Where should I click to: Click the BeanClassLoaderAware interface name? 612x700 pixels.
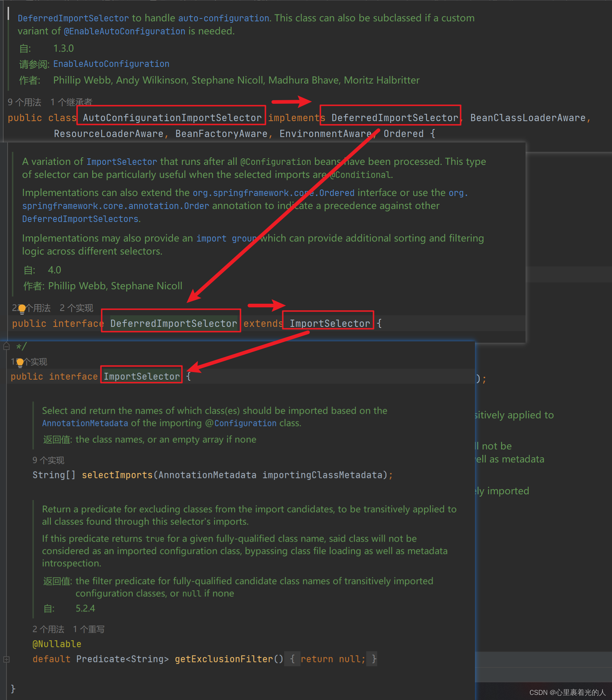[528, 118]
